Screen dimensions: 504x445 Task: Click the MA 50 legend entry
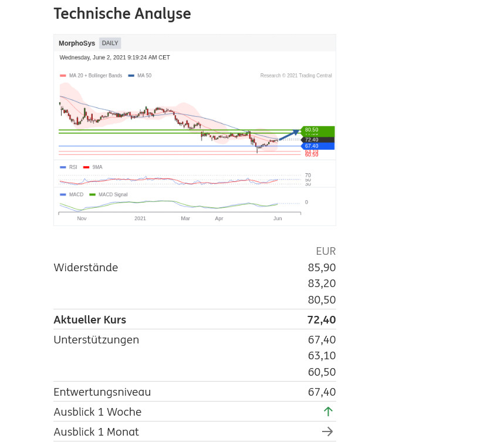coord(144,76)
